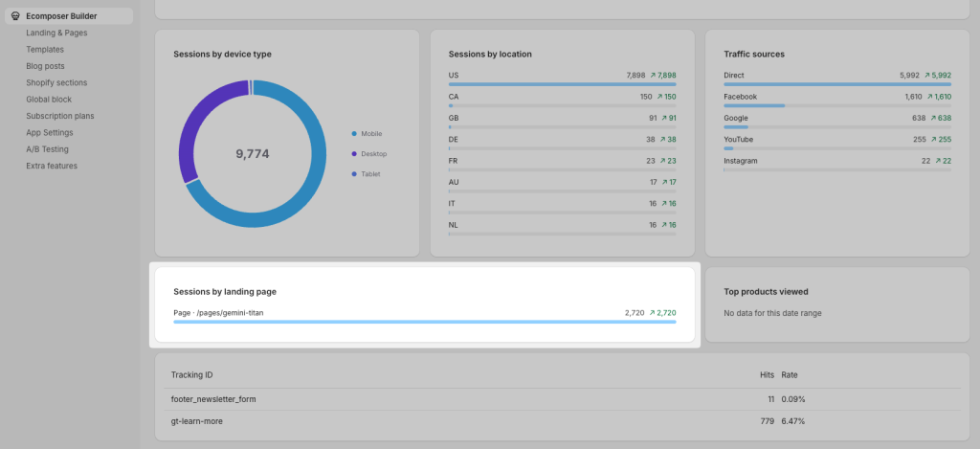Screen dimensions: 980x449
Task: Click the Mobile legend color dot
Action: point(354,134)
